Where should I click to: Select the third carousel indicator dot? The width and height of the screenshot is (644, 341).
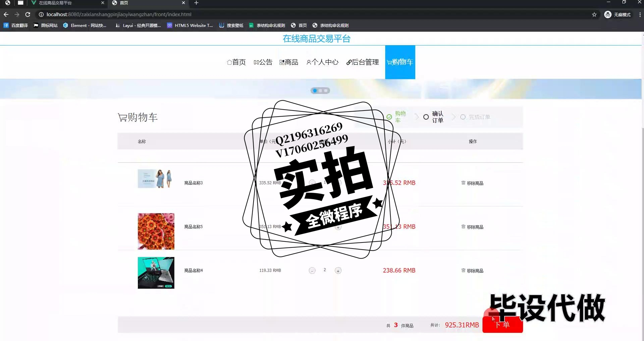tap(326, 91)
